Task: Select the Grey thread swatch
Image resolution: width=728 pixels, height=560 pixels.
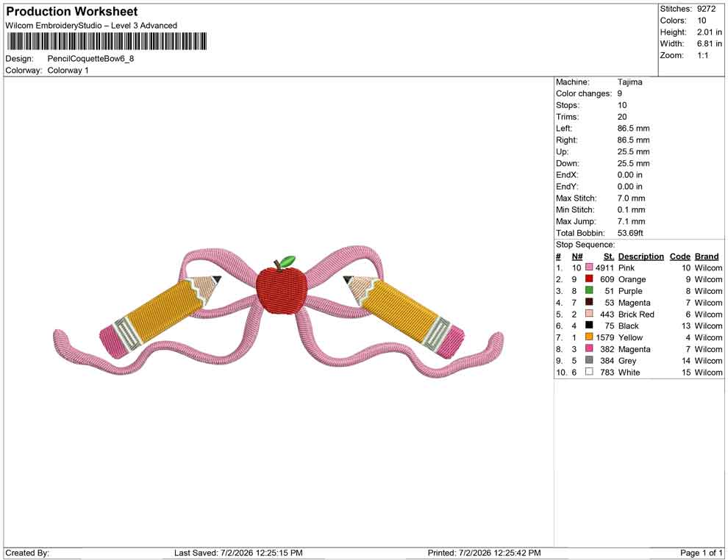Action: tap(589, 360)
